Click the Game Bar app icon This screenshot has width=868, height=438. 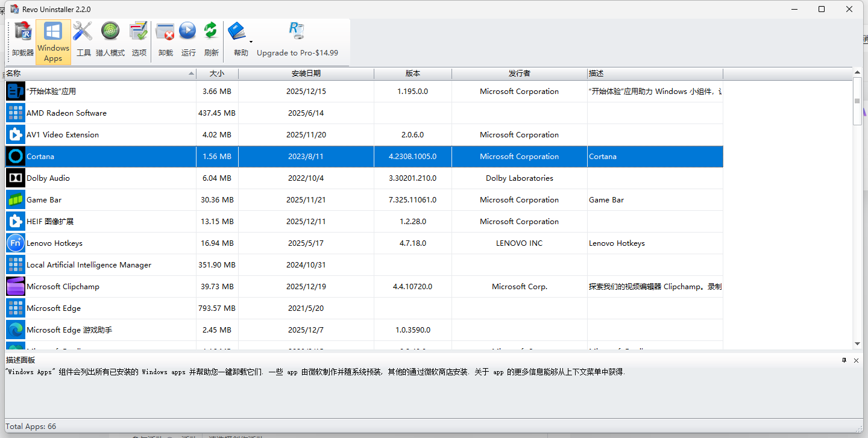[16, 200]
